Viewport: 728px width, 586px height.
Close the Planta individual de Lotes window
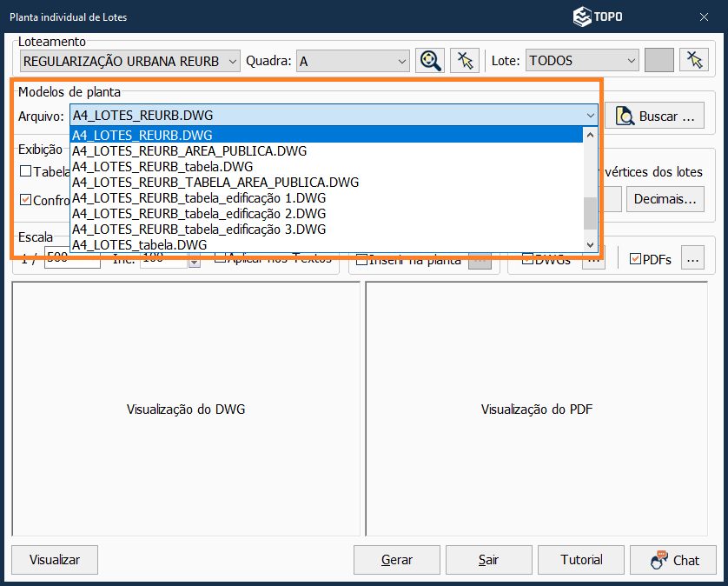(x=704, y=17)
